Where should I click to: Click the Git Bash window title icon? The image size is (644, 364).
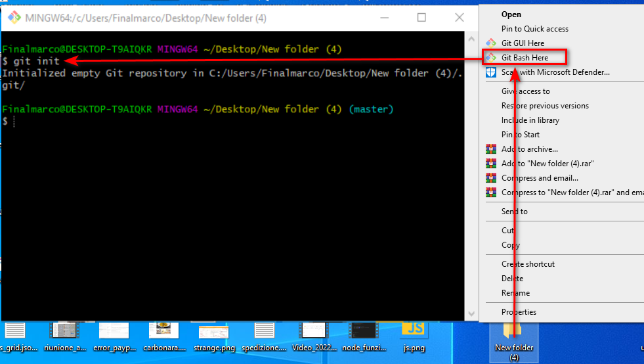point(14,17)
